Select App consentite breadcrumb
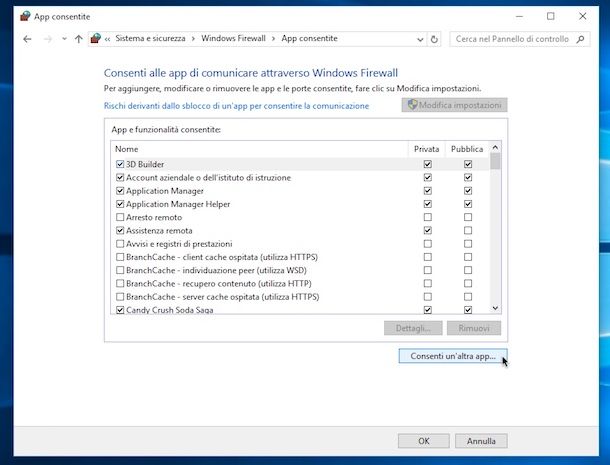 [x=309, y=39]
